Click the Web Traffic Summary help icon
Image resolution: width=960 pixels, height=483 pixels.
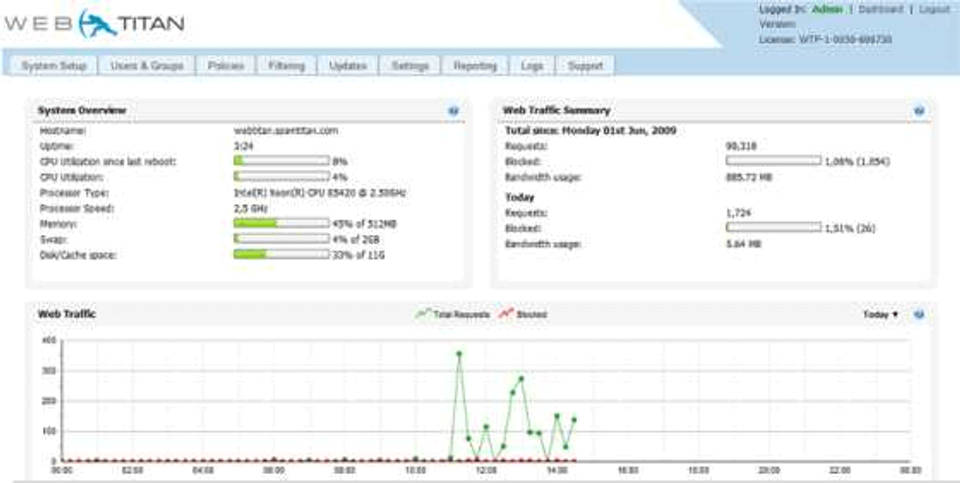(918, 111)
